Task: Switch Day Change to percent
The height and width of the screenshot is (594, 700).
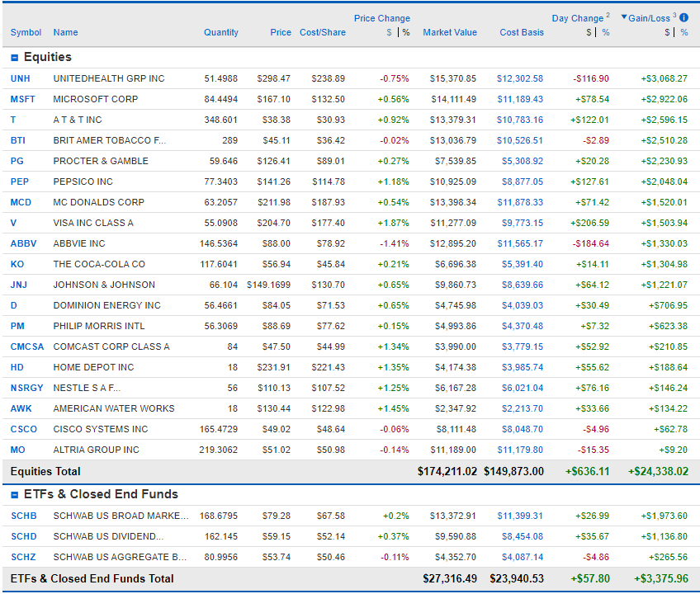Action: coord(605,32)
